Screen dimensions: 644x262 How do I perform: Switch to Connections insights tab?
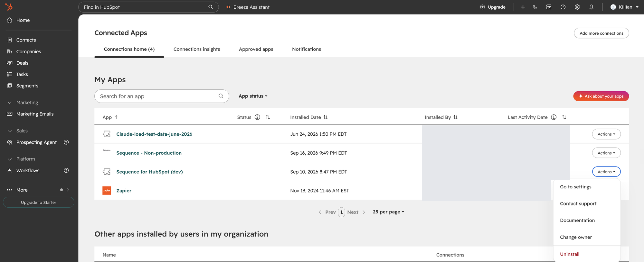pos(197,49)
